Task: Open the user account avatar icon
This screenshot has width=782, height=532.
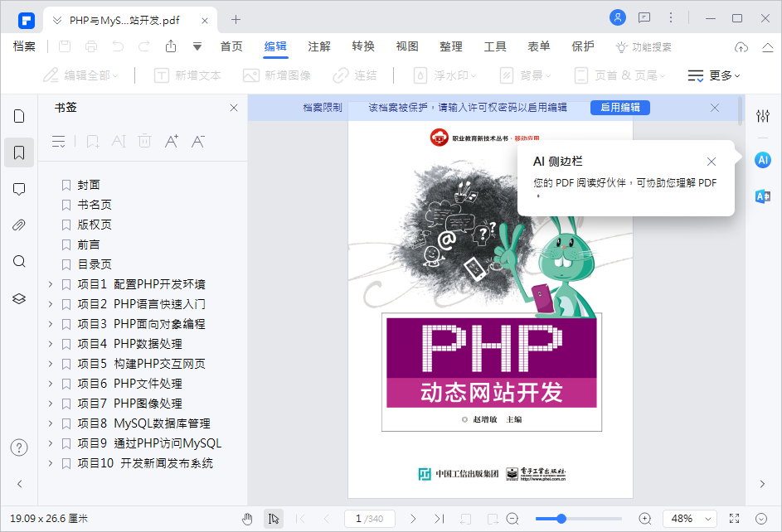Action: (618, 18)
